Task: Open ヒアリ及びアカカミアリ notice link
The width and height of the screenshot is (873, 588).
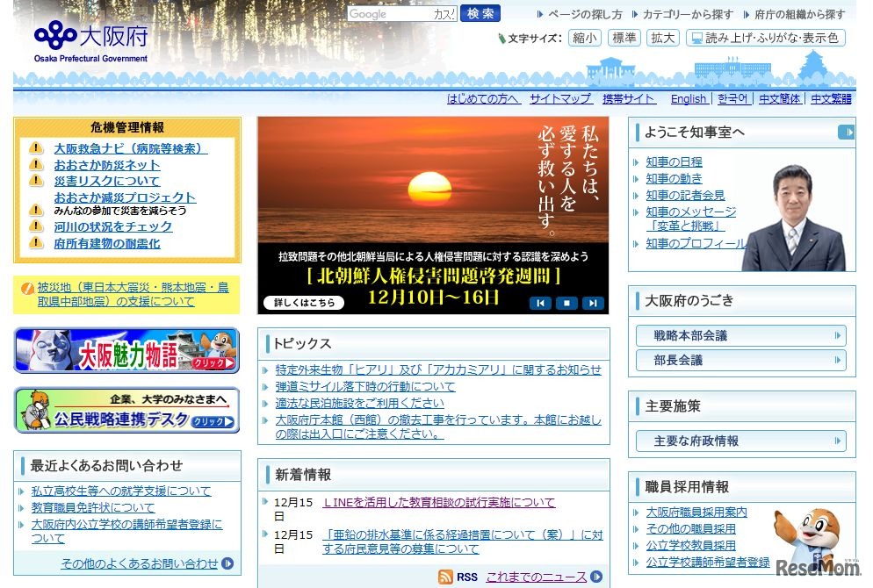Action: (x=438, y=370)
